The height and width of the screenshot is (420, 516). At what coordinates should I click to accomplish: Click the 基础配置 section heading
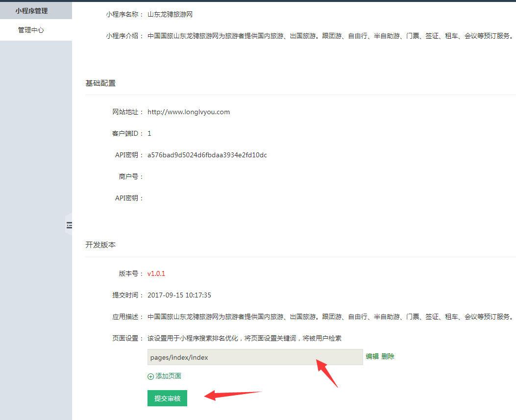tap(100, 83)
